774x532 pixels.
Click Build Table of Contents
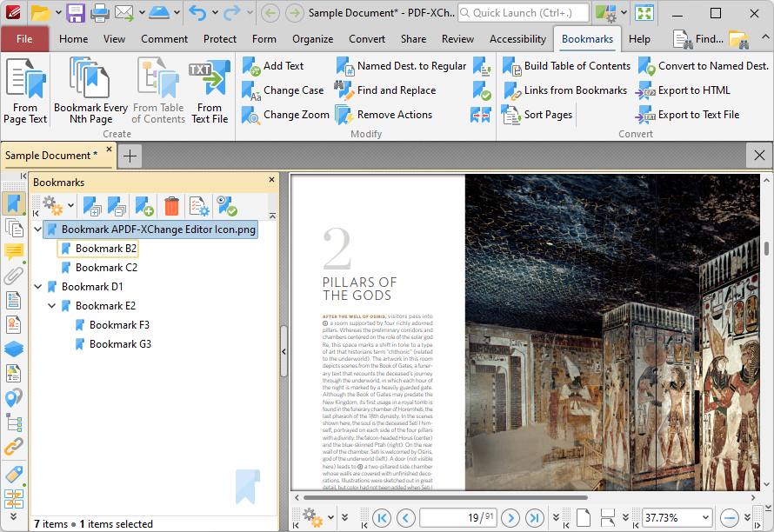pos(566,66)
